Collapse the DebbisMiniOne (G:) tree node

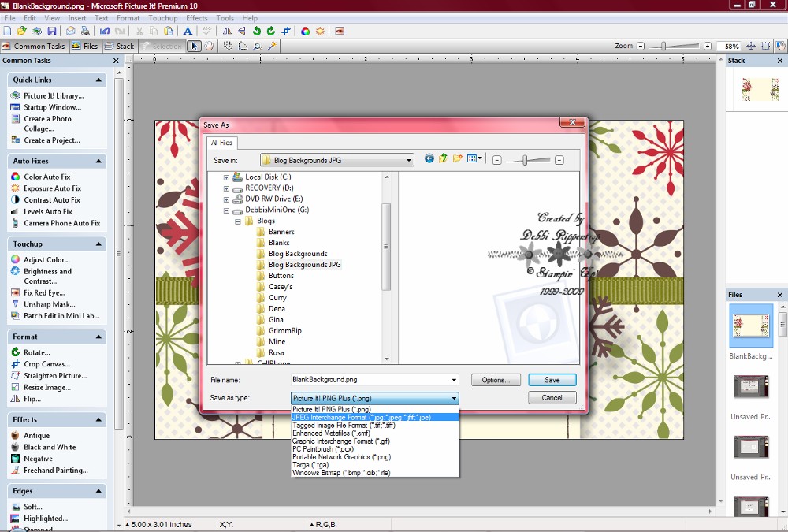pos(226,210)
